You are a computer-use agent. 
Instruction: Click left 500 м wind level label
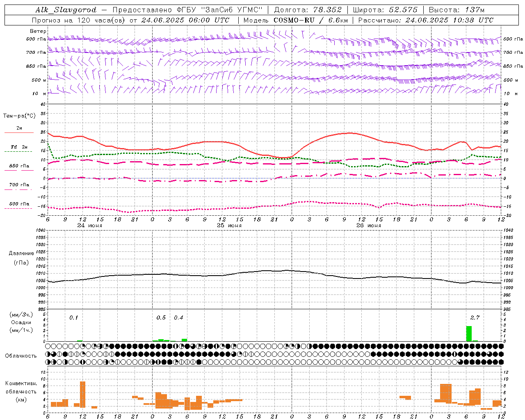(39, 80)
